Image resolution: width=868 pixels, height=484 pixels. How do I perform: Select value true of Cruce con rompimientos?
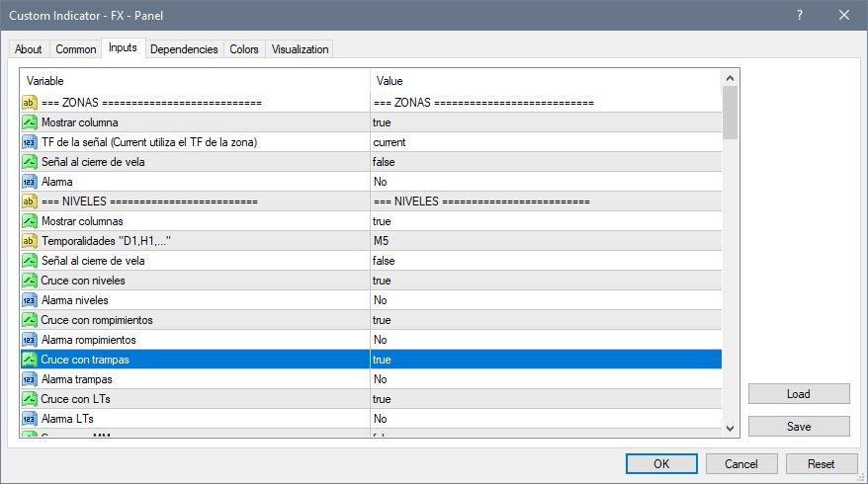pyautogui.click(x=546, y=320)
